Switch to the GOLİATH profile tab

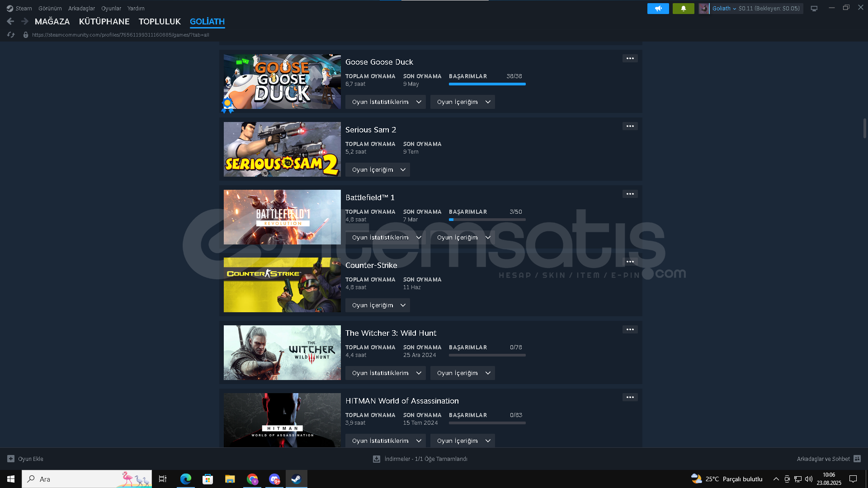click(x=207, y=21)
